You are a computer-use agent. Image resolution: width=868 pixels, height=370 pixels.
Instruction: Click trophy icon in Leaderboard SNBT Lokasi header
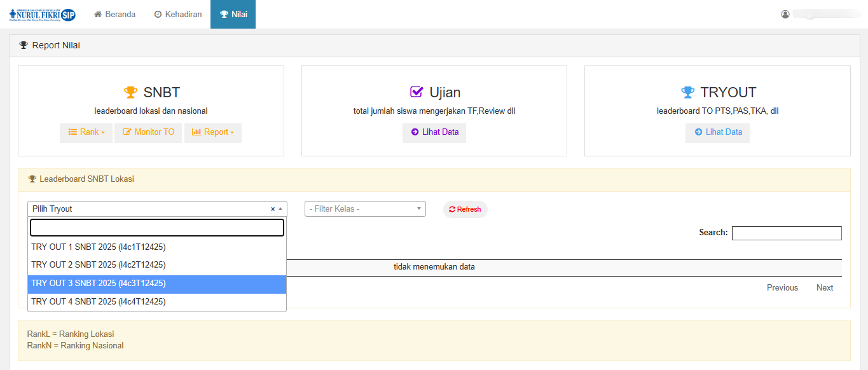point(32,179)
